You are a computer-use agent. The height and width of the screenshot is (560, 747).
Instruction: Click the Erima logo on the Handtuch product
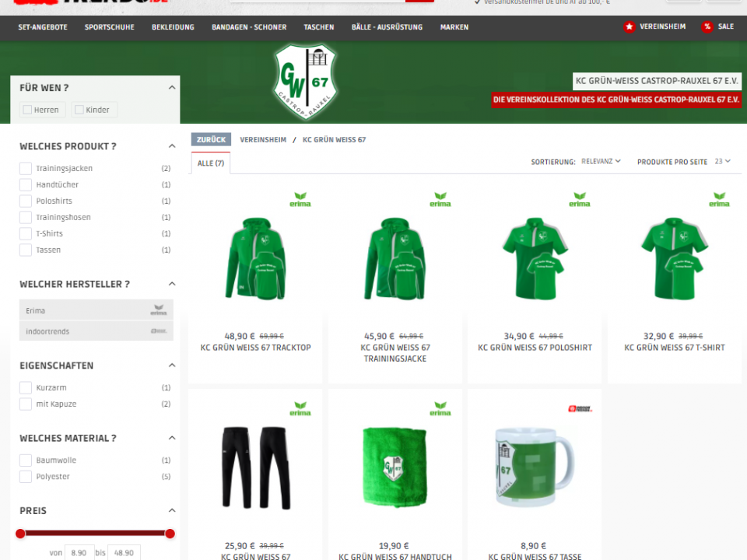[x=440, y=408]
